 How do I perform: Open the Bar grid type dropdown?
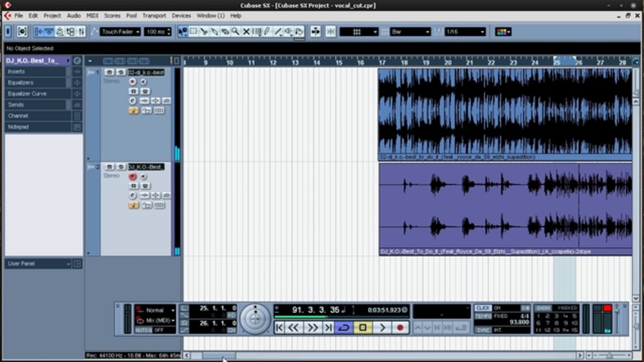point(410,32)
